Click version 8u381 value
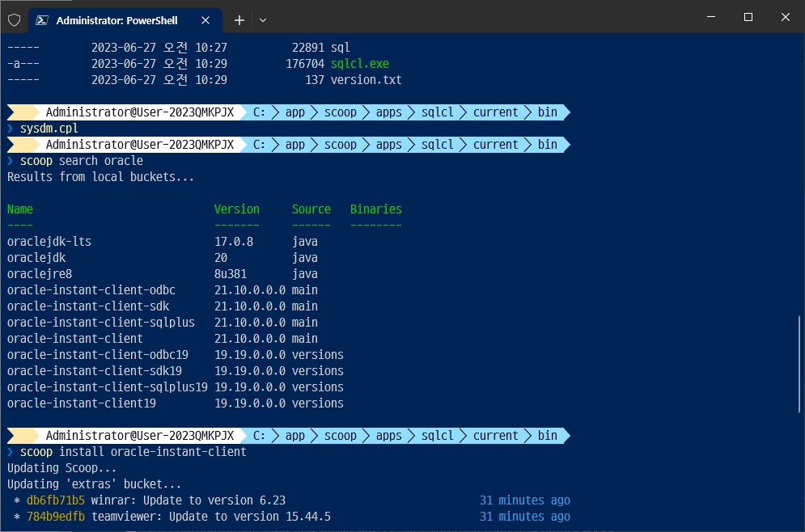The width and height of the screenshot is (805, 532). coord(231,274)
